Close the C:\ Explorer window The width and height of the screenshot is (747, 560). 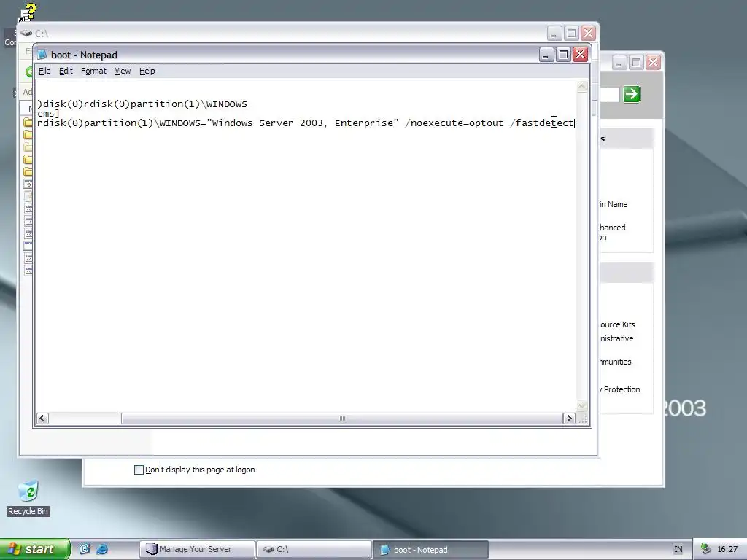[x=589, y=34]
